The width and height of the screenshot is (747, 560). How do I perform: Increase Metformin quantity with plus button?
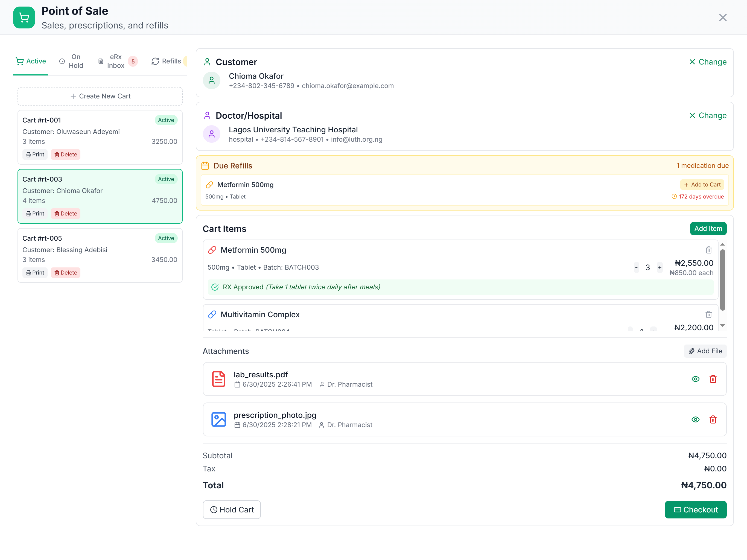(x=659, y=267)
